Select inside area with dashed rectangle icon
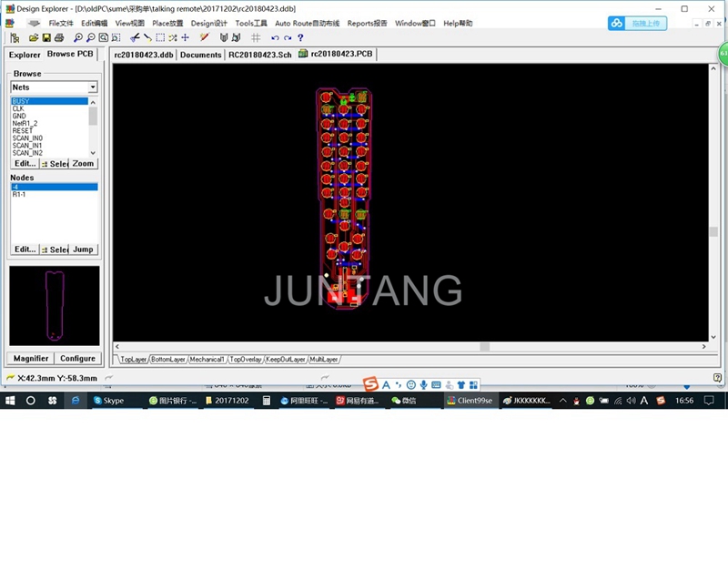Screen dimensions: 728x581 point(160,37)
